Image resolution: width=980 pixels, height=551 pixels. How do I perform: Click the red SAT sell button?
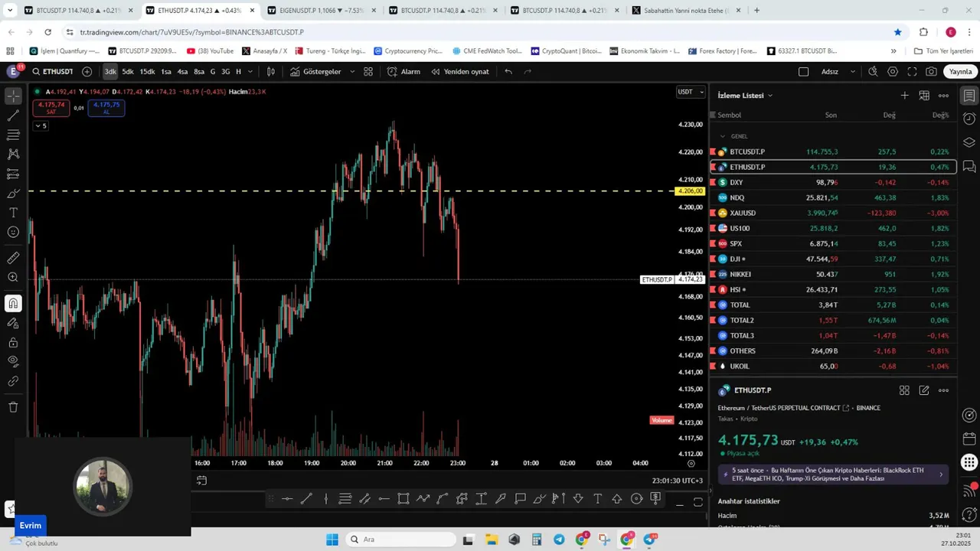(51, 108)
